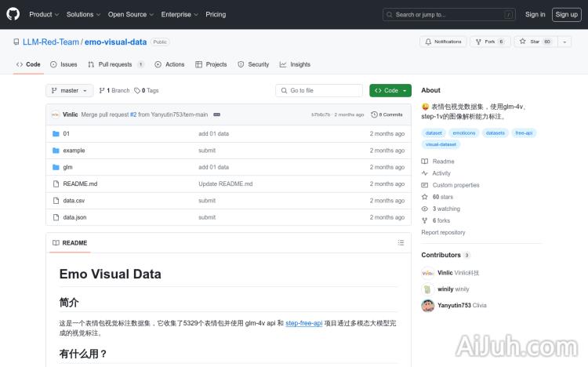Image resolution: width=588 pixels, height=367 pixels.
Task: Click the commit details ellipsis icon
Action: [x=216, y=114]
